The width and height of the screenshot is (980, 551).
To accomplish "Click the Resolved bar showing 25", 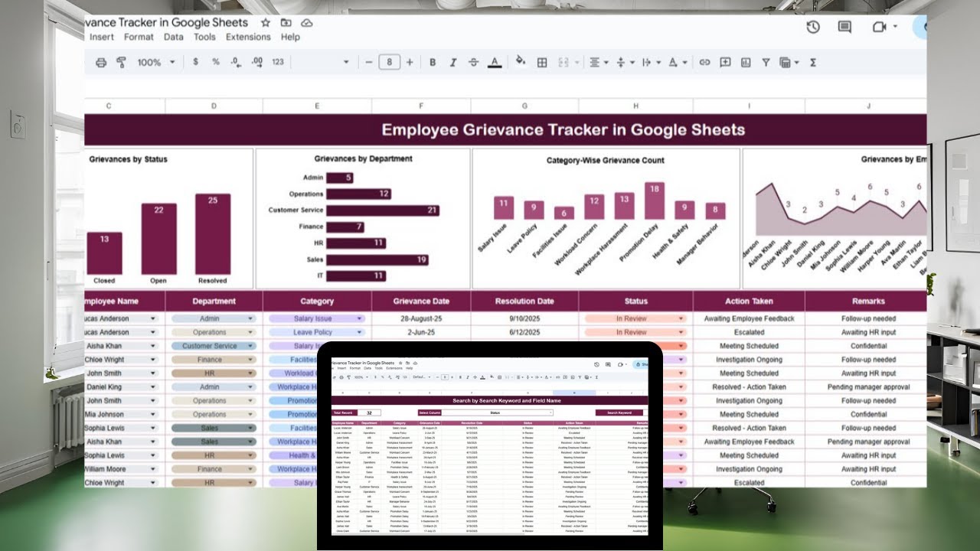I will (x=212, y=233).
